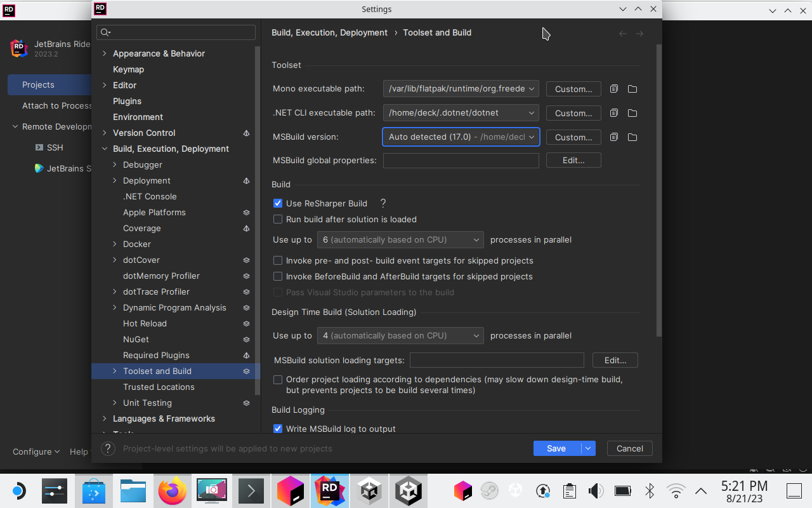The image size is (812, 508).
Task: Open the clipboard tray icon
Action: pyautogui.click(x=569, y=491)
